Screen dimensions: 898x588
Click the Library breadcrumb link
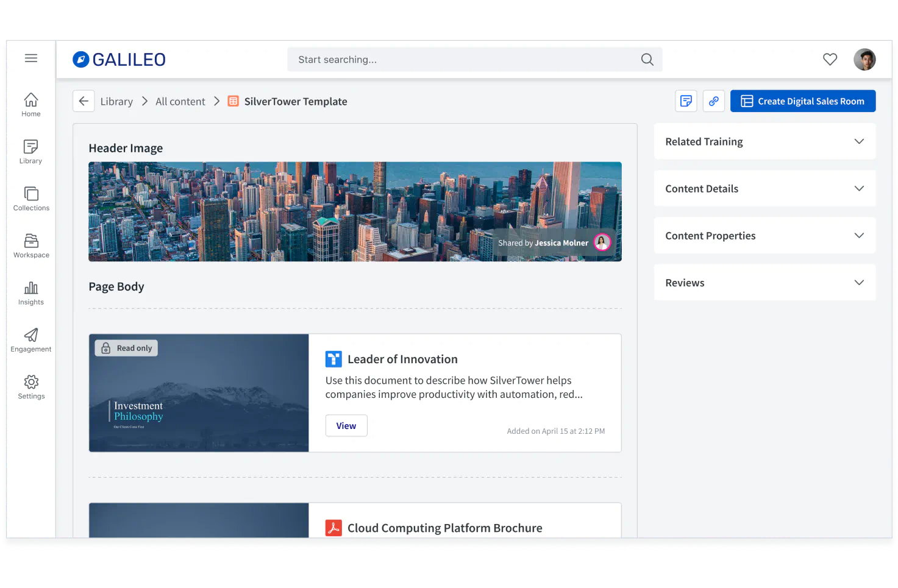click(x=116, y=101)
